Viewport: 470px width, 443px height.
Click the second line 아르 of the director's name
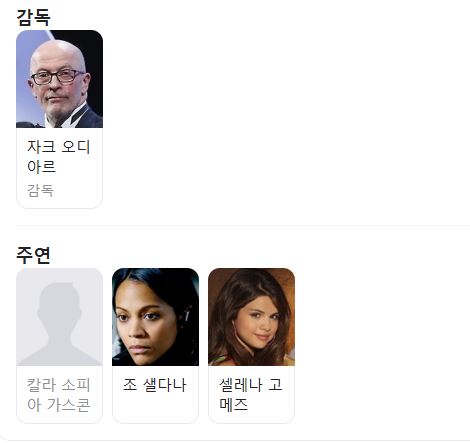(41, 166)
